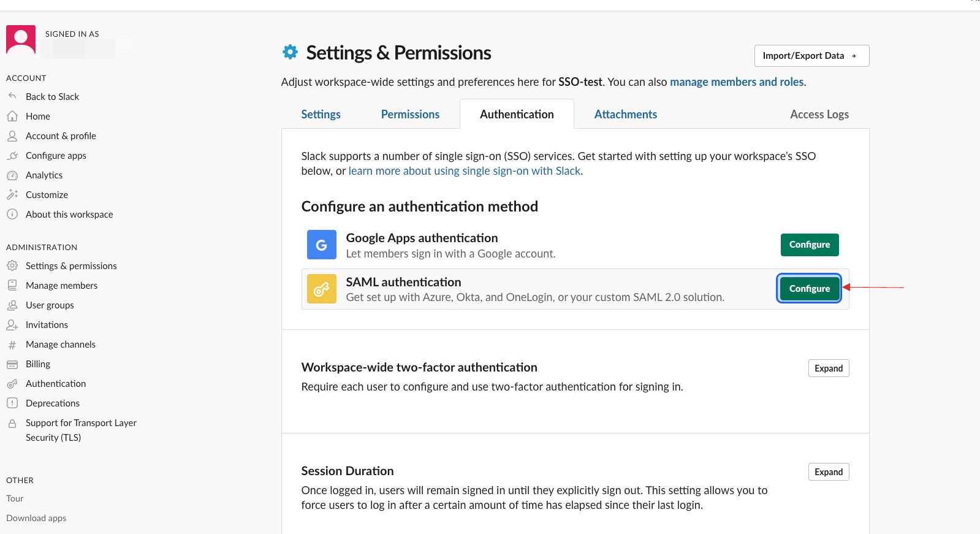Switch to the Settings tab
This screenshot has width=980, height=534.
click(x=321, y=114)
